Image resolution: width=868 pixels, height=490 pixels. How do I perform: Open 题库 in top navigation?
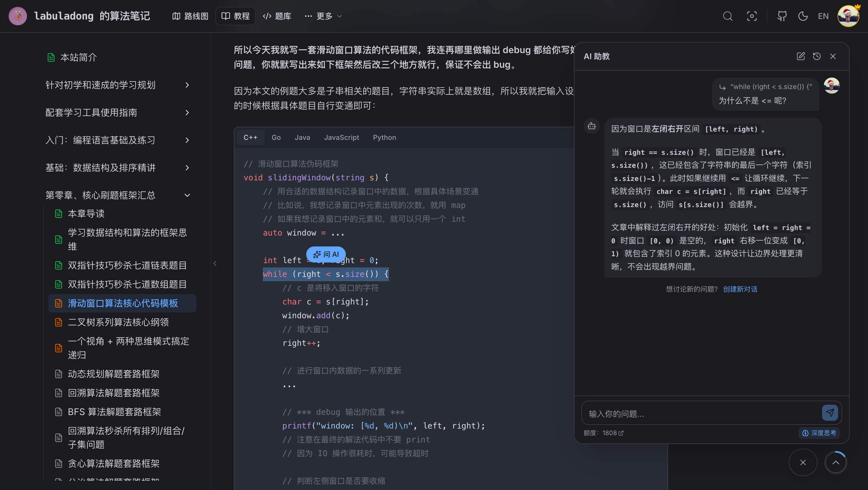pyautogui.click(x=277, y=16)
